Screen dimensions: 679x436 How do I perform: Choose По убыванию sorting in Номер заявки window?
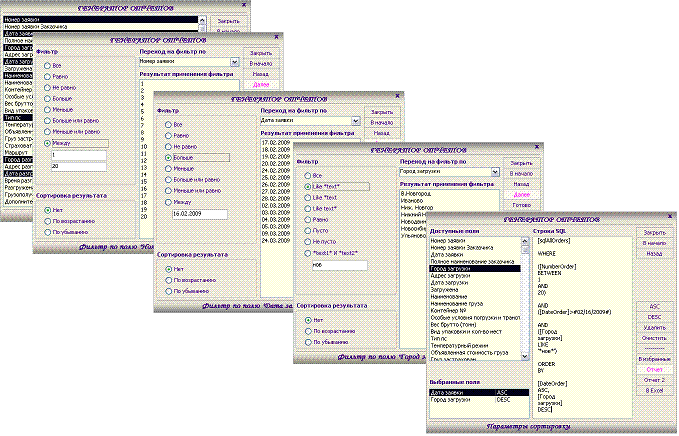(47, 232)
